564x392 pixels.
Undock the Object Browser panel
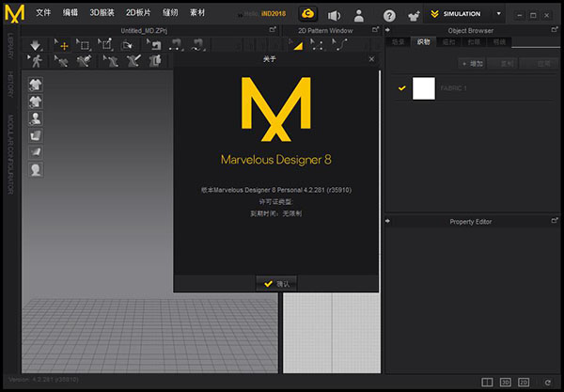[555, 29]
